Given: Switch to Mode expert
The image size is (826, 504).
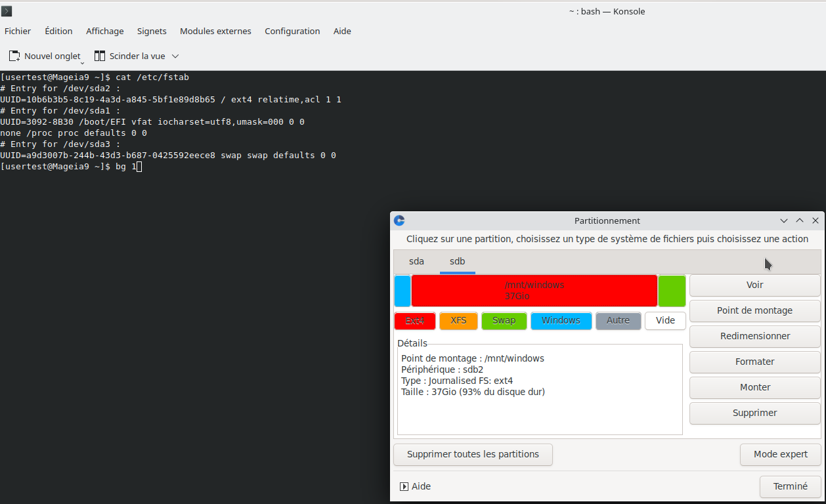Looking at the screenshot, I should 781,455.
